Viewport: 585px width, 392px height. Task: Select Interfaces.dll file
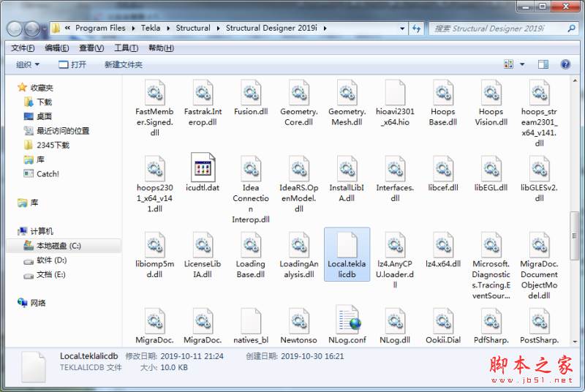395,179
